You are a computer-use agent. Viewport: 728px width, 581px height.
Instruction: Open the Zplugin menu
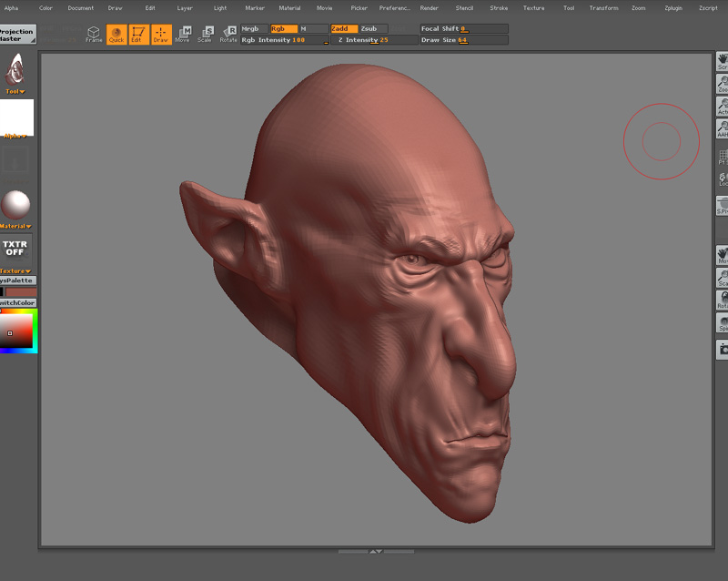pyautogui.click(x=673, y=8)
